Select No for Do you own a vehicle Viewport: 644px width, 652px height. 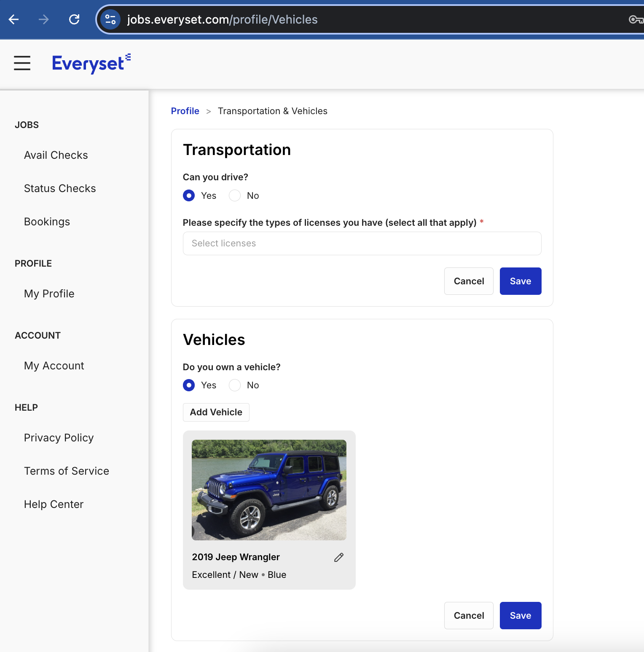pos(235,385)
